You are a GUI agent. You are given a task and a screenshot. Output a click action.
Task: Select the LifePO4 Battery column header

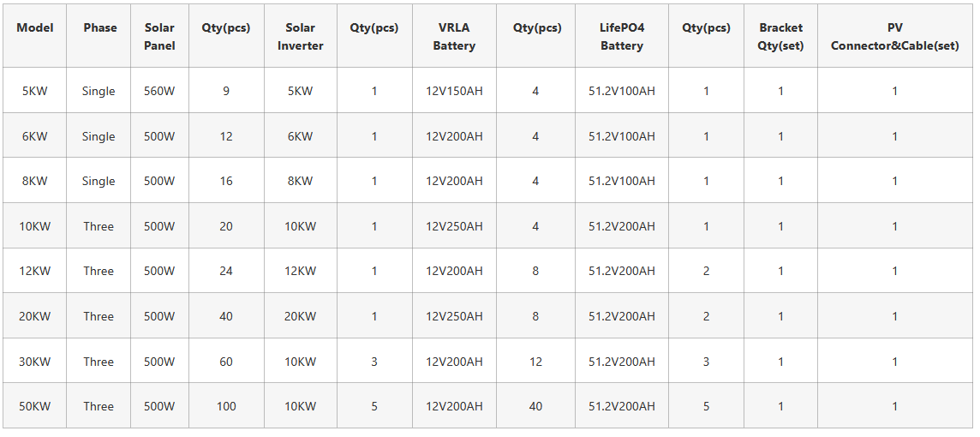[622, 36]
